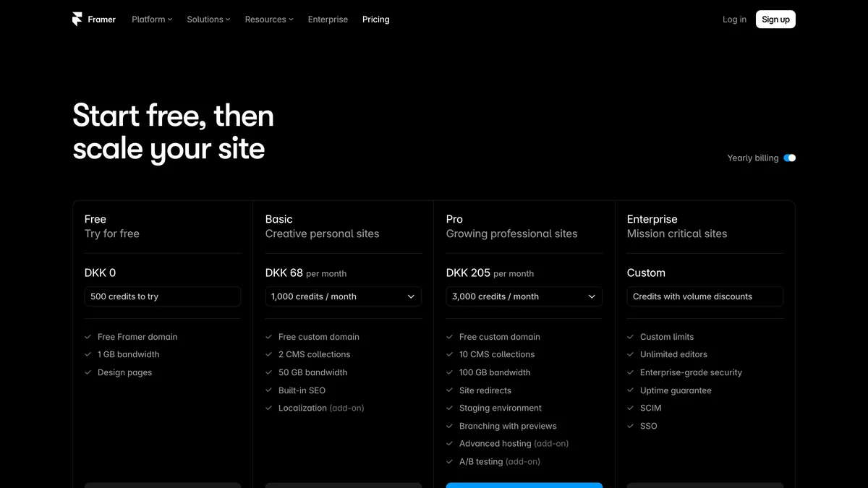Open the 1,000 credits / month dropdown
Viewport: 868px width, 488px height.
click(x=344, y=296)
